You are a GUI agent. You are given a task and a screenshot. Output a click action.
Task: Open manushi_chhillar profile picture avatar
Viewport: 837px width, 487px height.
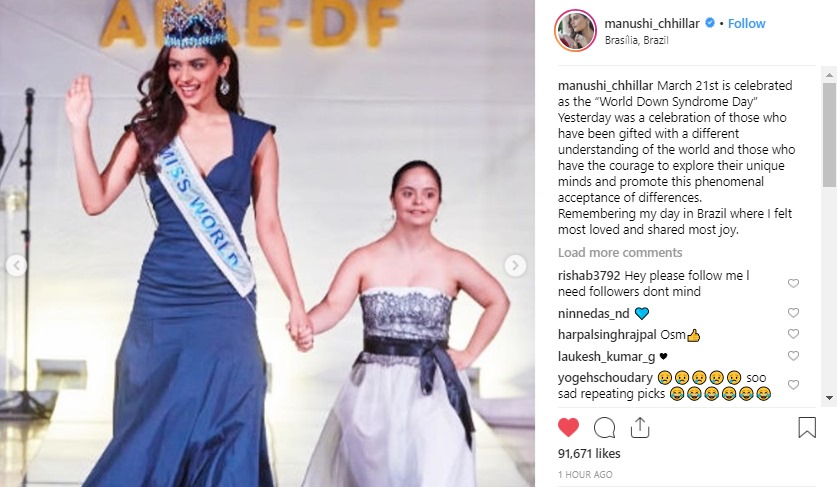click(575, 30)
